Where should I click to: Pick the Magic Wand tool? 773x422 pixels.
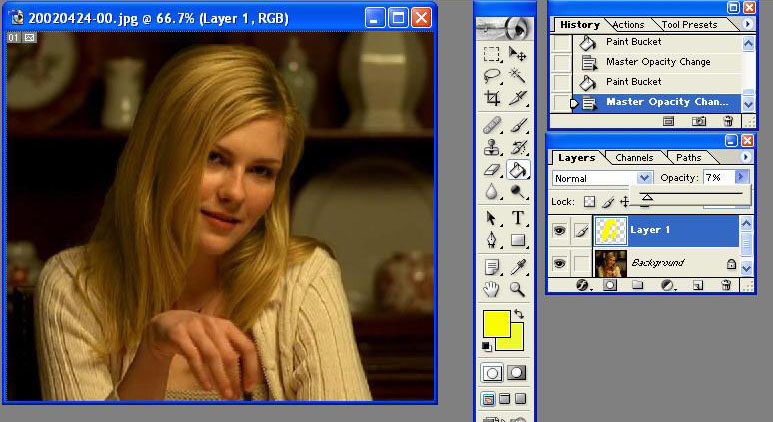517,76
